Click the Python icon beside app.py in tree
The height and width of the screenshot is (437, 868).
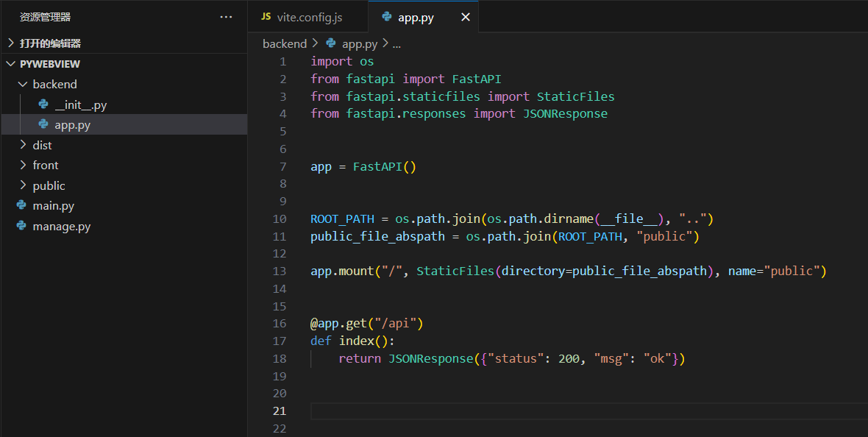[x=43, y=124]
